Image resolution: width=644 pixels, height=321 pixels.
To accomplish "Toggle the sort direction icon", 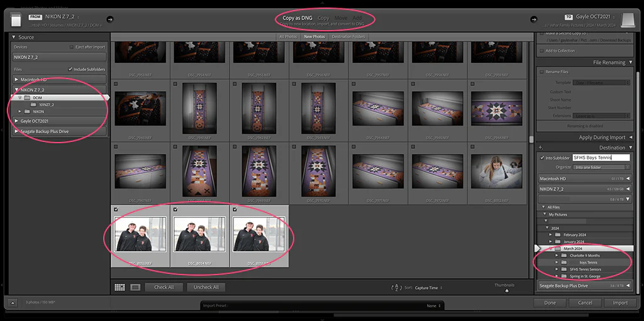I will [x=396, y=288].
